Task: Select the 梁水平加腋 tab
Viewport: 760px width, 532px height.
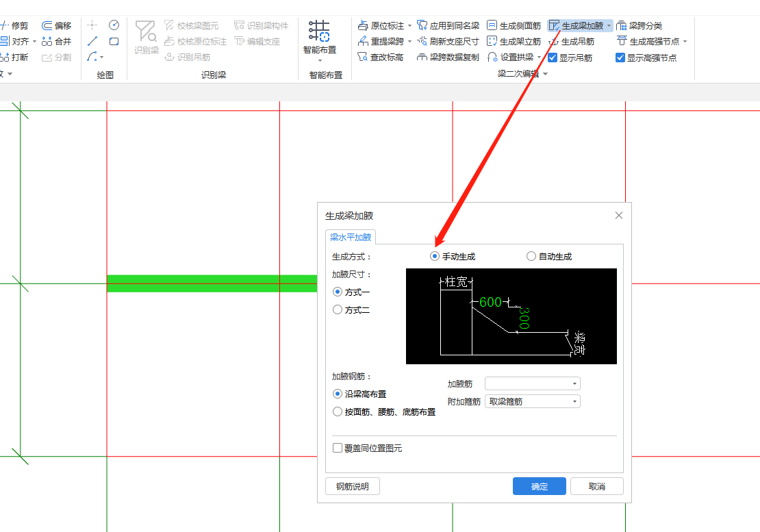Action: pos(351,238)
